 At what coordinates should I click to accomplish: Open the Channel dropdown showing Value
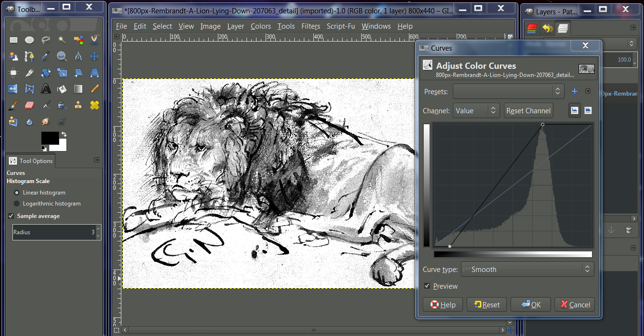476,111
